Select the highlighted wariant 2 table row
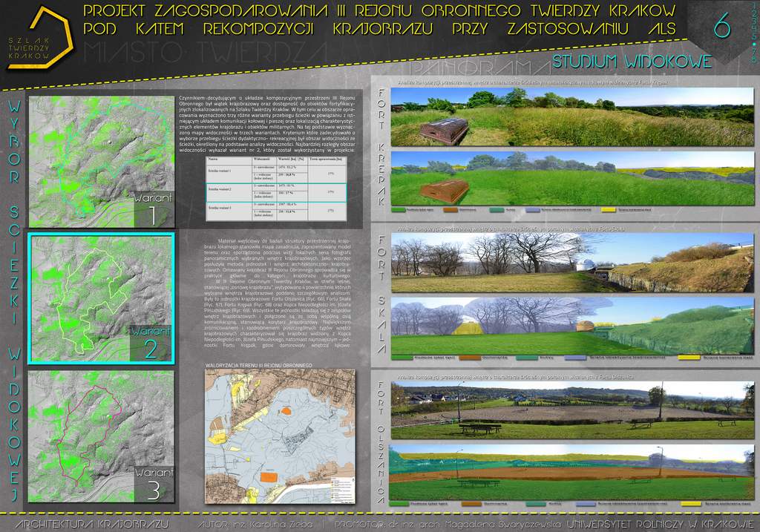This screenshot has height=532, width=760. (x=275, y=192)
